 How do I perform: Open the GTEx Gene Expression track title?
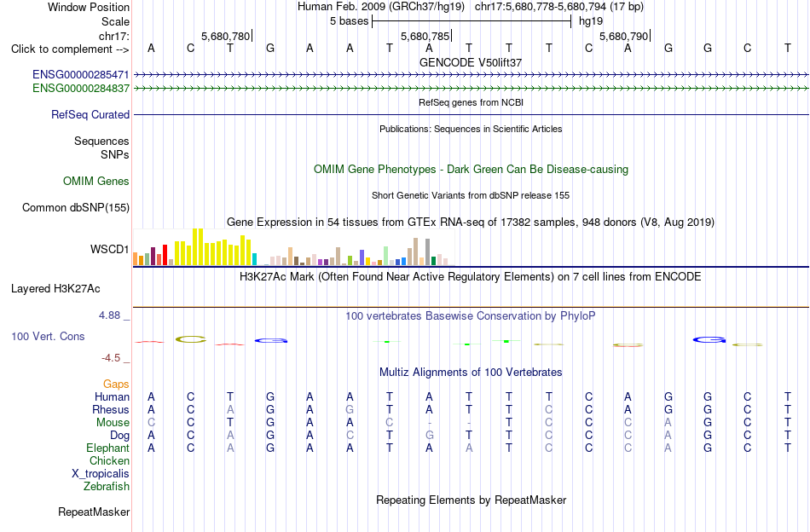pyautogui.click(x=471, y=223)
